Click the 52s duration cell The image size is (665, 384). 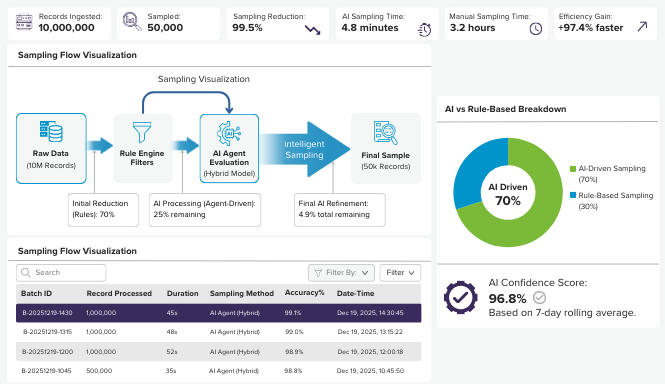click(x=172, y=352)
